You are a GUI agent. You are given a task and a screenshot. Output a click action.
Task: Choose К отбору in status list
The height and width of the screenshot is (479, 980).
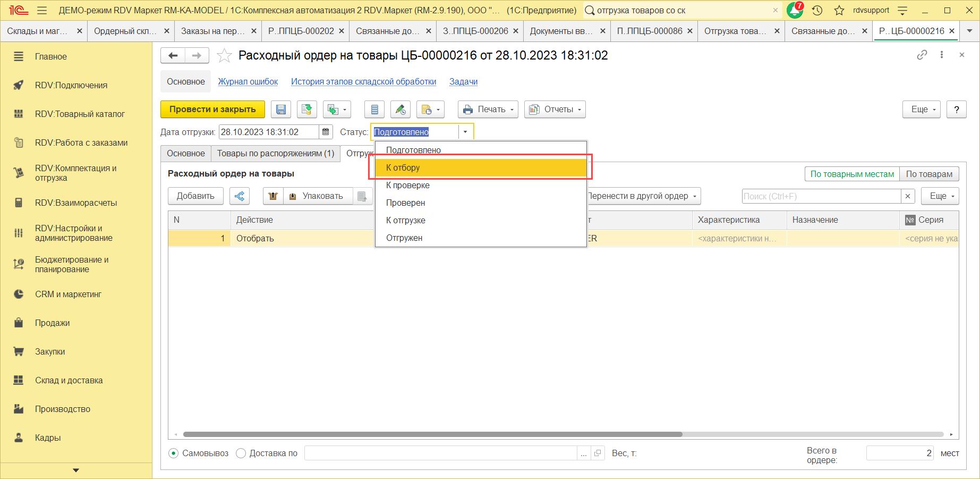click(480, 168)
